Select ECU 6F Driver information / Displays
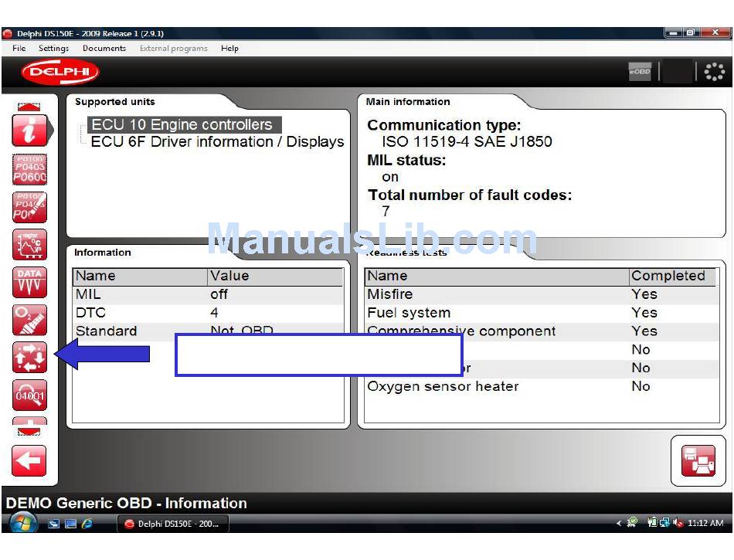 coord(217,142)
